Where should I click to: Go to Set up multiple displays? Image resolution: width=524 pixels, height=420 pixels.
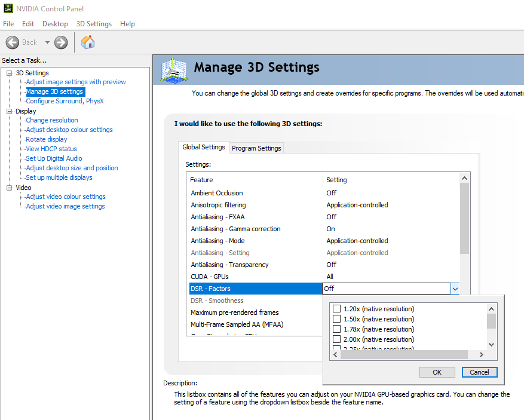(59, 177)
